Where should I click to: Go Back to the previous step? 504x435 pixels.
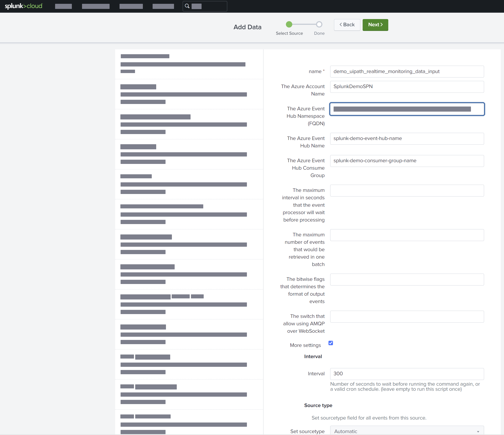pyautogui.click(x=347, y=25)
